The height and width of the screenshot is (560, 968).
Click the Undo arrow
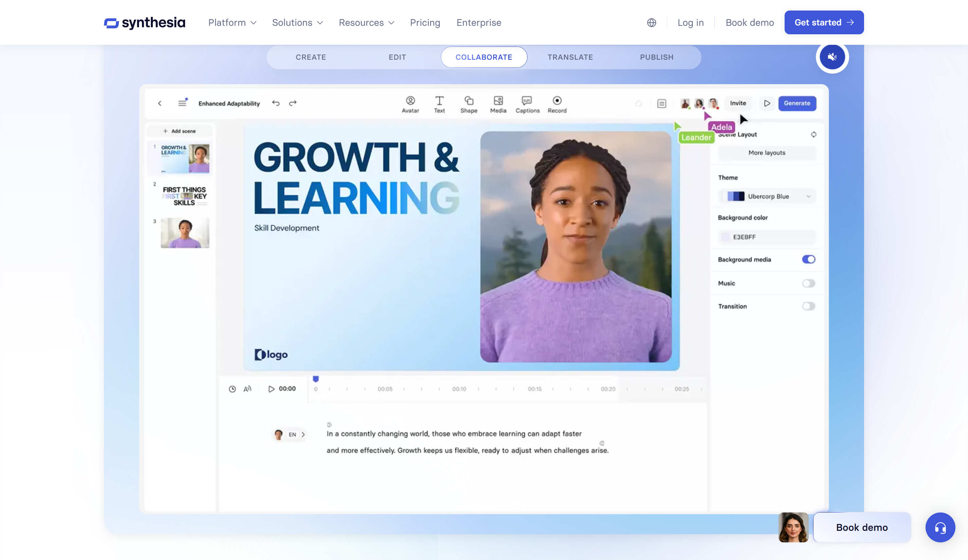pos(276,103)
